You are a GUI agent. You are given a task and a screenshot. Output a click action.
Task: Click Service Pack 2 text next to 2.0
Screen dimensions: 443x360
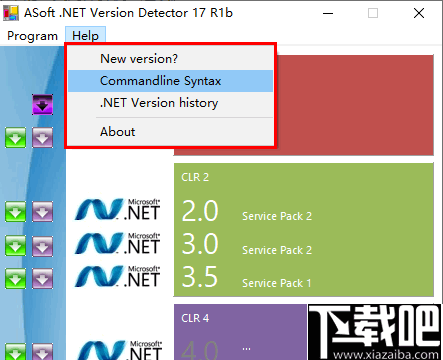(277, 216)
